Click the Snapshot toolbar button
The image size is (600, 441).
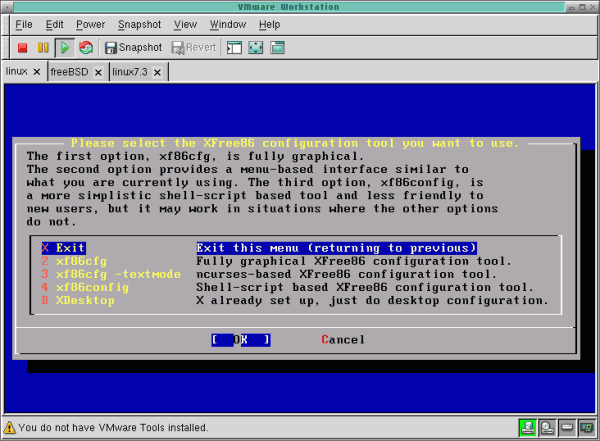134,48
